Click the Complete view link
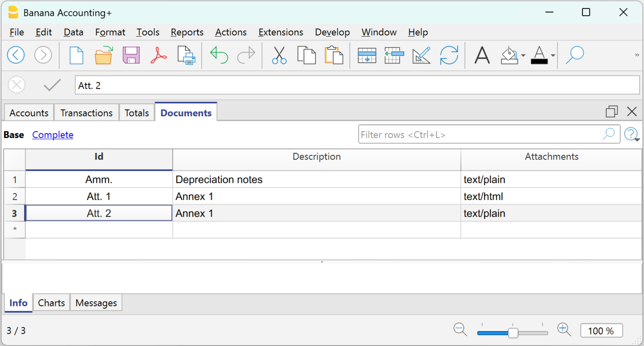Screen dimensions: 644x346 (x=53, y=135)
